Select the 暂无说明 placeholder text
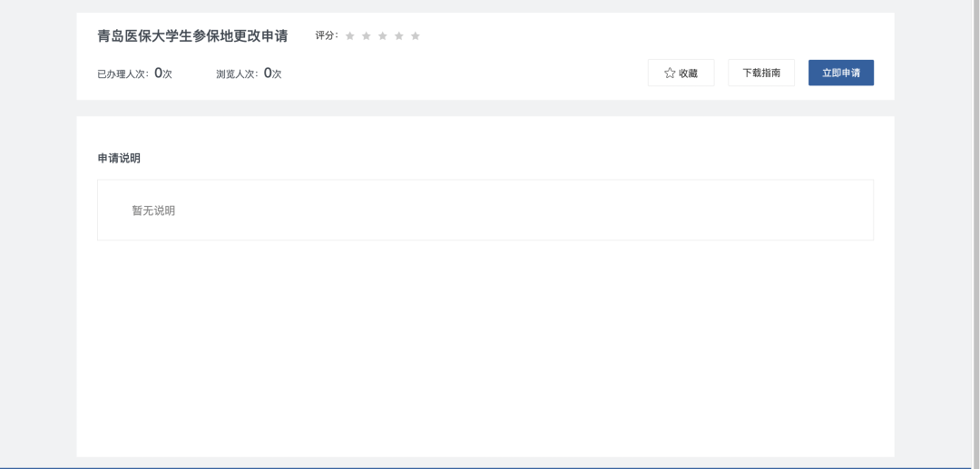Image resolution: width=980 pixels, height=469 pixels. [153, 210]
